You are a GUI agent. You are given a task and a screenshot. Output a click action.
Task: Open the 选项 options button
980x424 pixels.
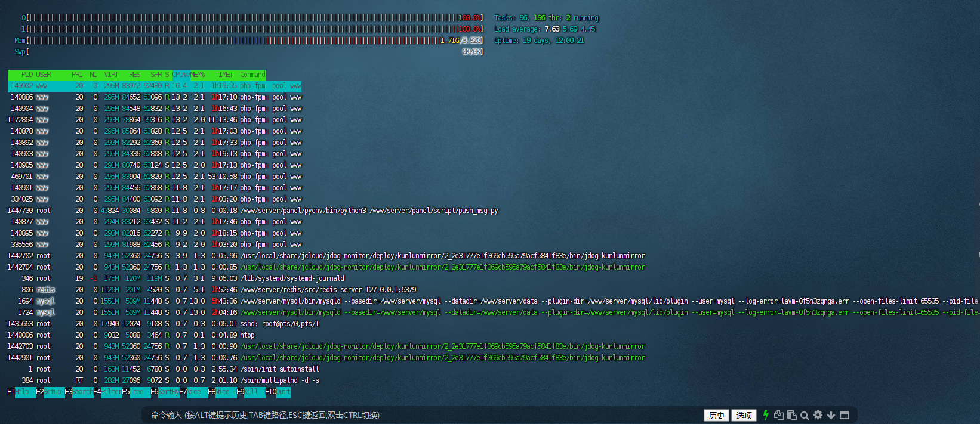[744, 416]
